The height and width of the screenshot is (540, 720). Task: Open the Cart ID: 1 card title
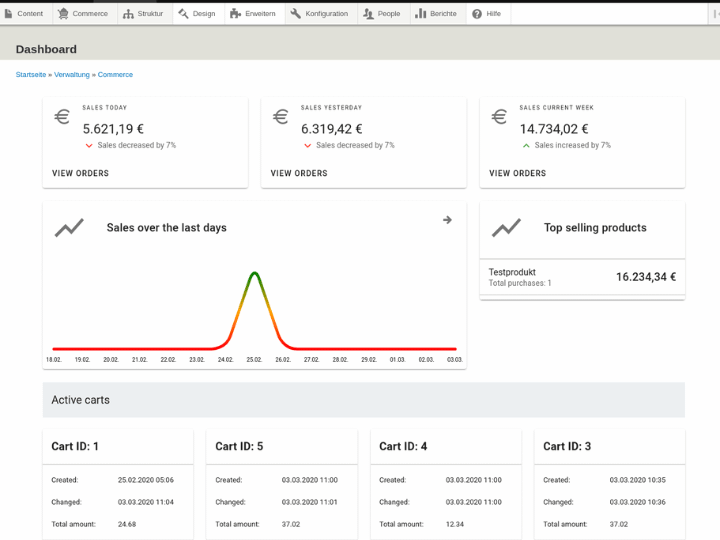pyautogui.click(x=75, y=446)
